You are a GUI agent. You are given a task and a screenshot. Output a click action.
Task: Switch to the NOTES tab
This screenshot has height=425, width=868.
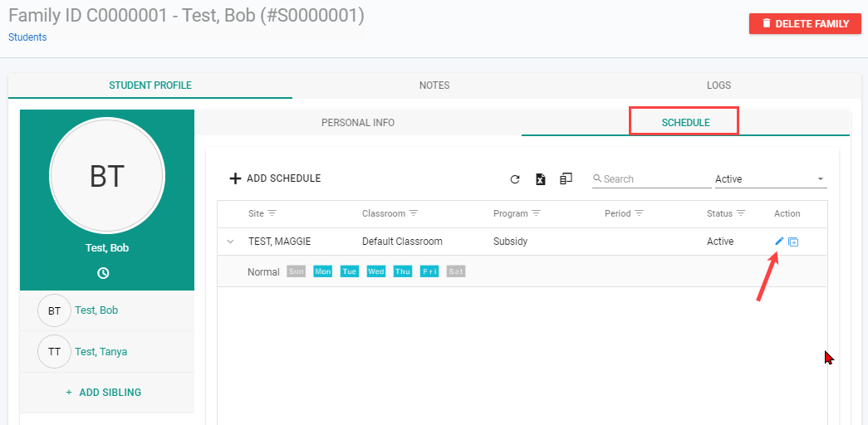pyautogui.click(x=434, y=85)
